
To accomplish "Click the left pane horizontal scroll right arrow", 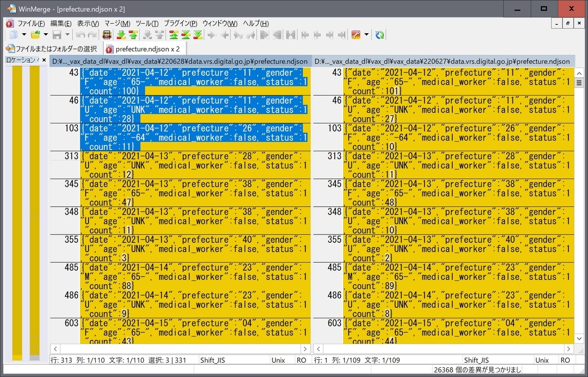I will tap(306, 349).
